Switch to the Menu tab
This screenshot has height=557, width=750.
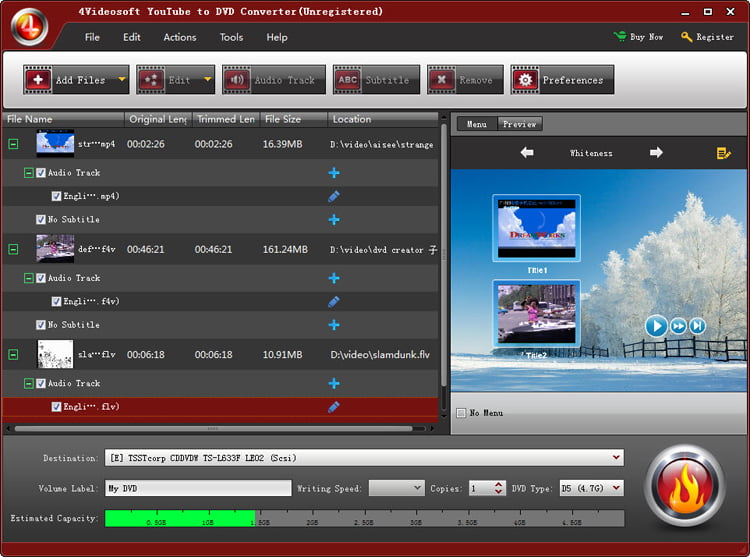point(477,124)
